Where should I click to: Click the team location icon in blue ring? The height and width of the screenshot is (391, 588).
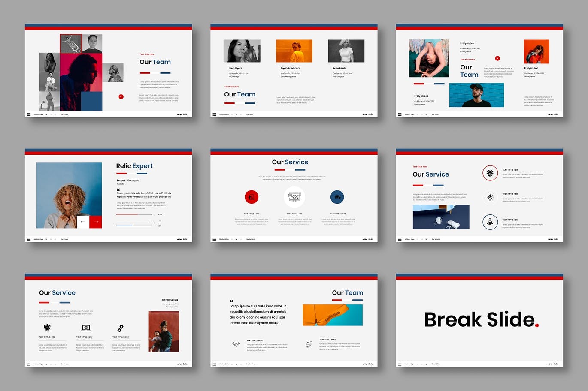click(490, 222)
